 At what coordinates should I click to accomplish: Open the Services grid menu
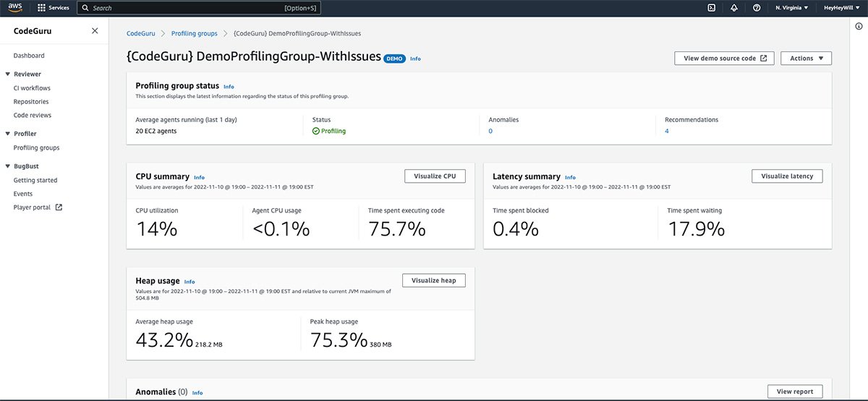42,8
